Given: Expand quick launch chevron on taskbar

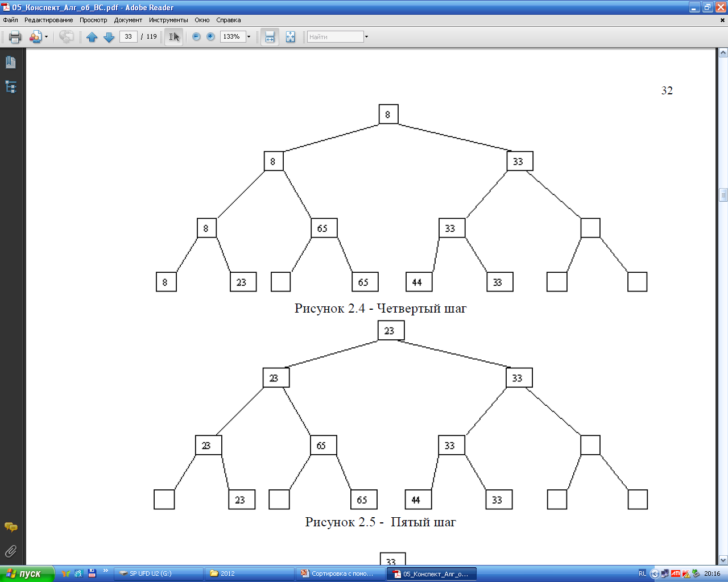Looking at the screenshot, I should pyautogui.click(x=106, y=571).
